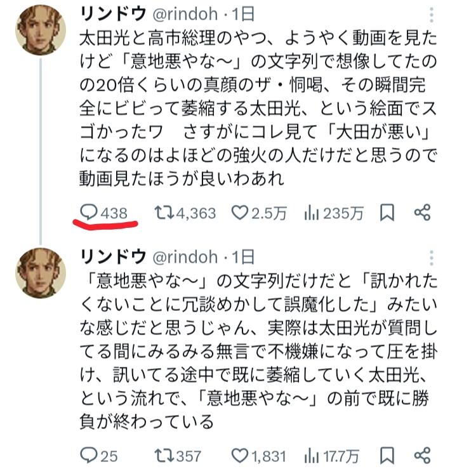Image resolution: width=457 pixels, height=476 pixels.
Task: Open リンドウ display name on first tweet
Action: pyautogui.click(x=112, y=14)
